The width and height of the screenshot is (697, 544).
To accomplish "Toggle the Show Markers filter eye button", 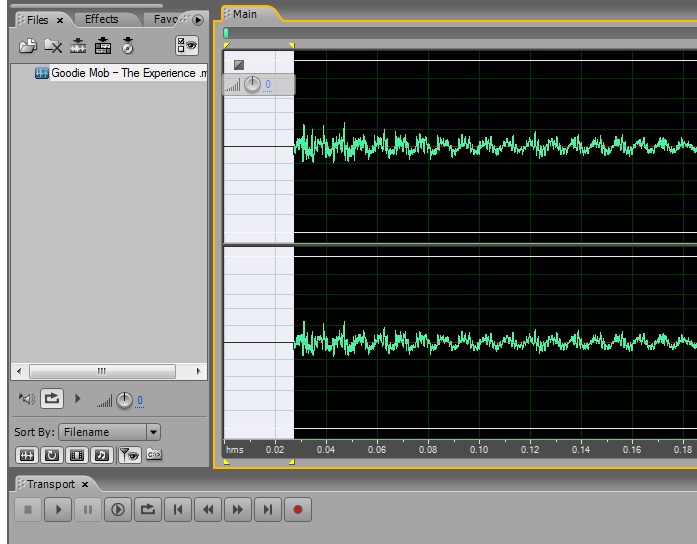I will 129,455.
